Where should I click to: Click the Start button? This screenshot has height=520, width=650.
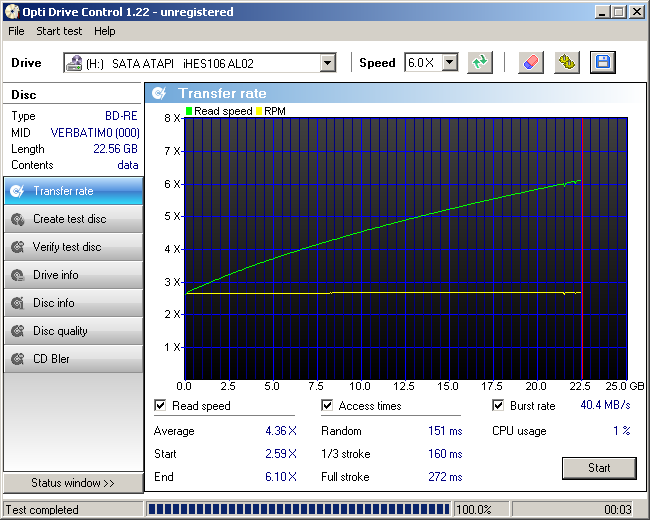point(599,468)
